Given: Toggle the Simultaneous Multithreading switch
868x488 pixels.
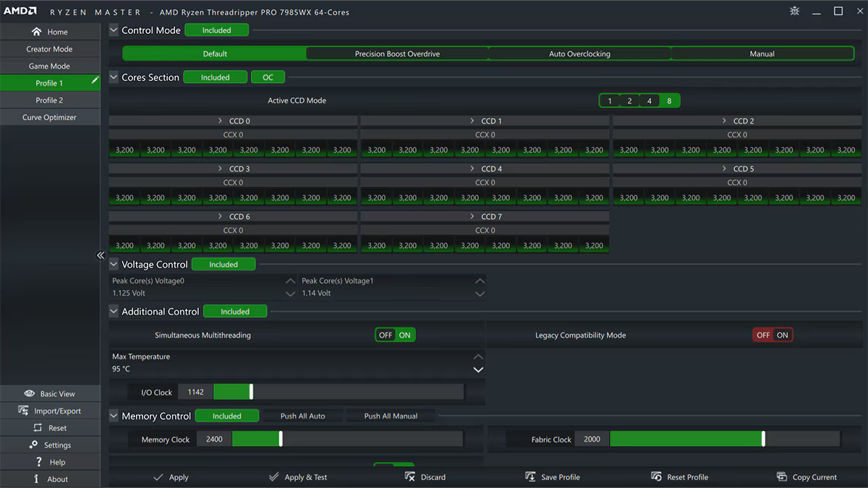Looking at the screenshot, I should pyautogui.click(x=395, y=335).
